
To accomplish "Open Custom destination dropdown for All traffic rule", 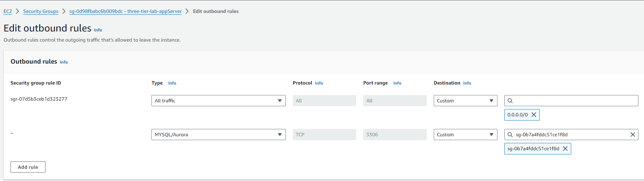I will coord(465,101).
